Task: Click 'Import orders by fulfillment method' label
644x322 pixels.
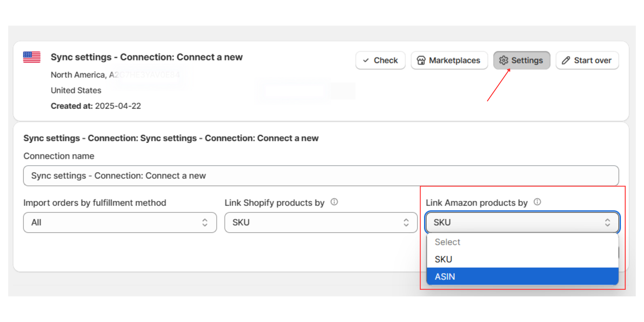Action: click(x=95, y=203)
